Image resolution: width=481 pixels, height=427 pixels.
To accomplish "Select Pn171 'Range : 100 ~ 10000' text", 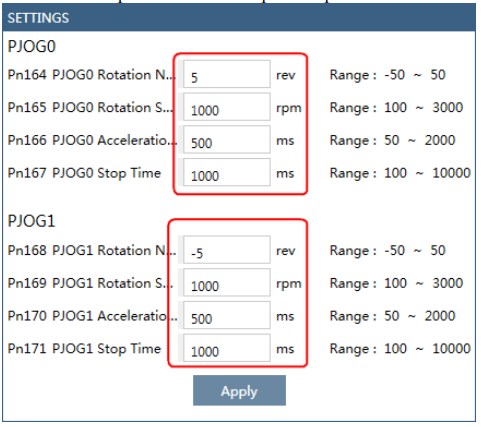I will (400, 348).
